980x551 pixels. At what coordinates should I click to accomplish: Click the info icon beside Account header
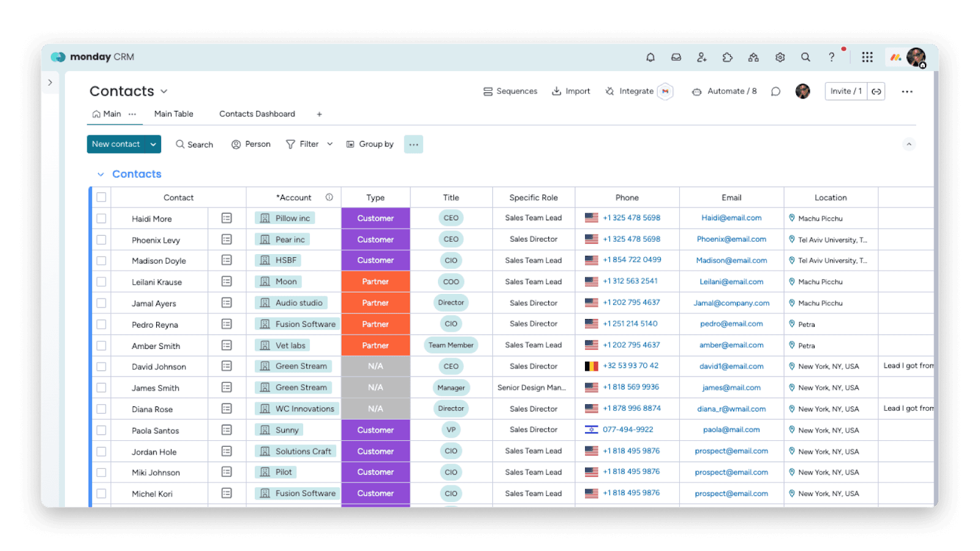[329, 197]
